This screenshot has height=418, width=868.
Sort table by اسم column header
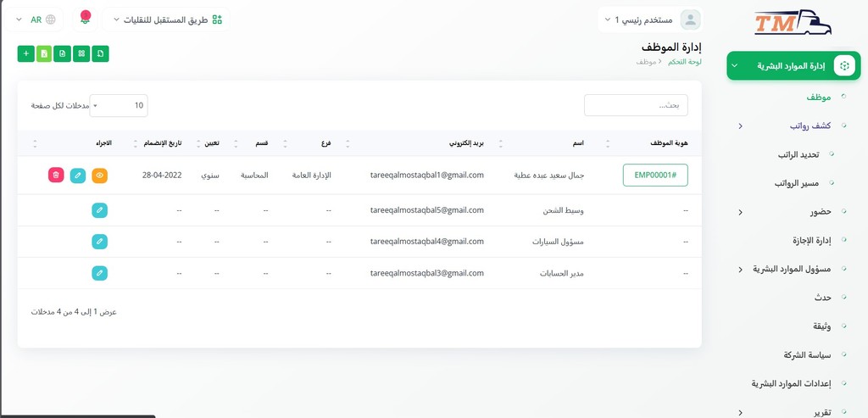pyautogui.click(x=577, y=143)
